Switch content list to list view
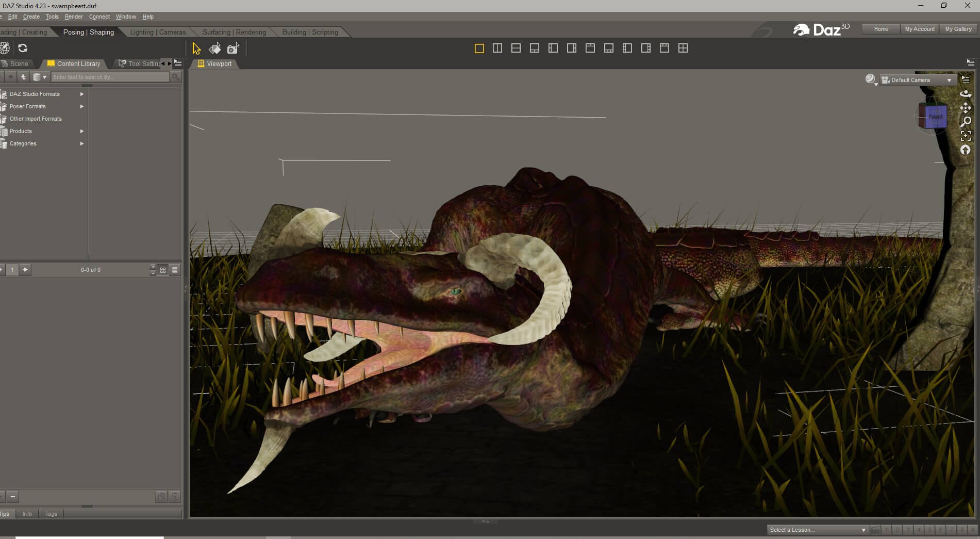This screenshot has width=980, height=539. coord(175,270)
